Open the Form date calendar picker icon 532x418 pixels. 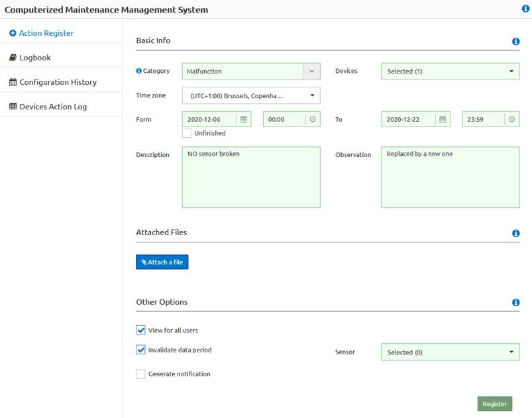(244, 119)
